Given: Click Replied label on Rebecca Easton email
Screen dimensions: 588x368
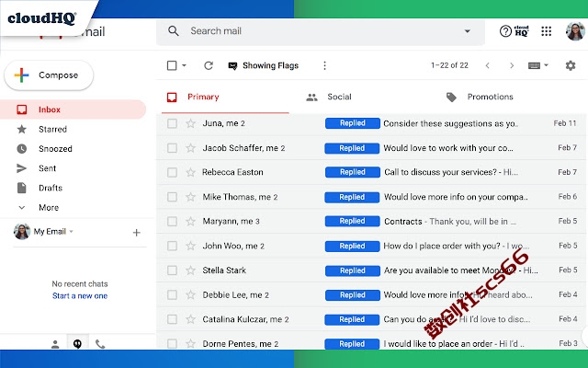Looking at the screenshot, I should (x=353, y=172).
